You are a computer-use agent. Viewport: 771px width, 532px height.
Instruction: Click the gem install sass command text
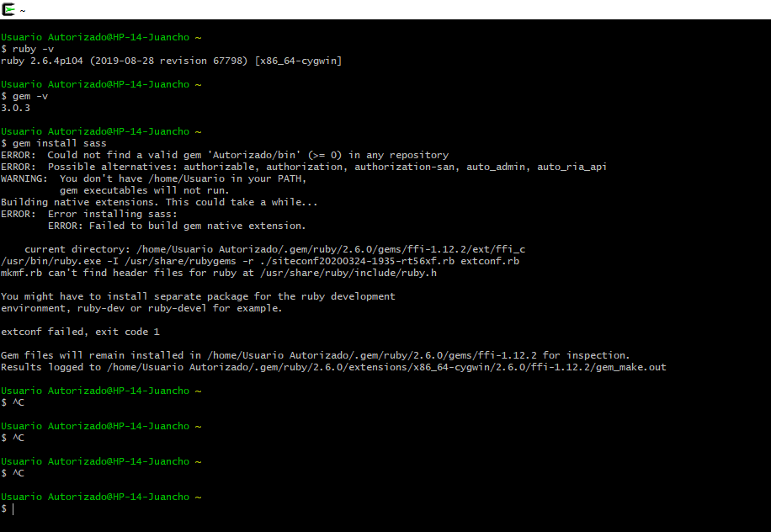click(x=59, y=142)
